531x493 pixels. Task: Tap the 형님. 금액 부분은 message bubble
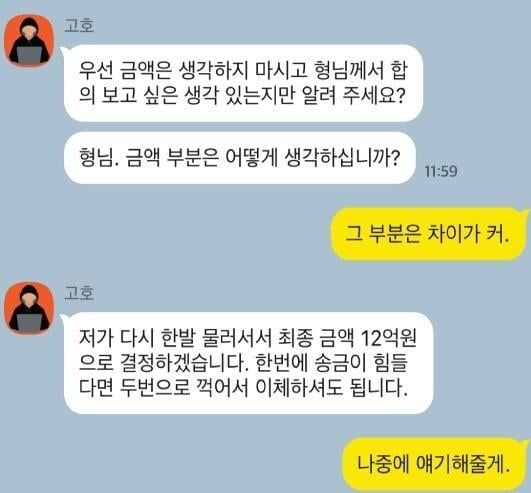click(x=239, y=158)
